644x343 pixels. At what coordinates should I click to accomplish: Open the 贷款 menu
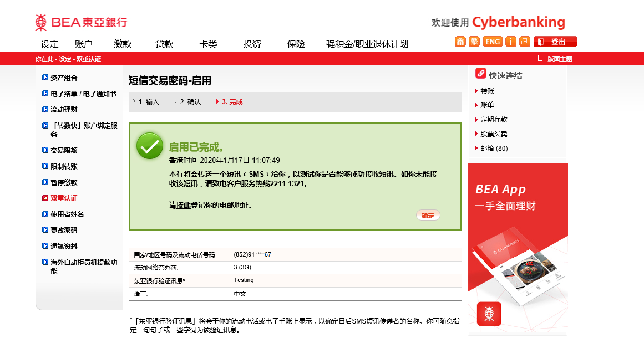click(164, 44)
